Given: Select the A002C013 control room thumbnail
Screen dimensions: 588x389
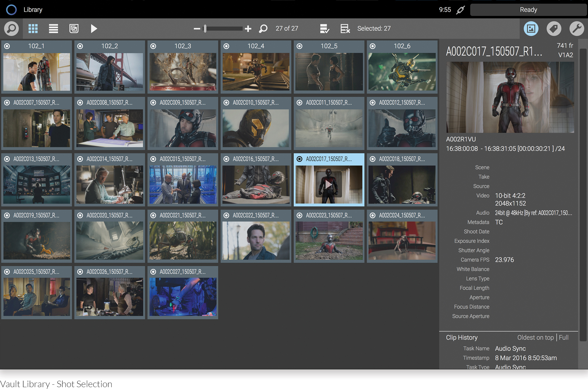Looking at the screenshot, I should 37,185.
